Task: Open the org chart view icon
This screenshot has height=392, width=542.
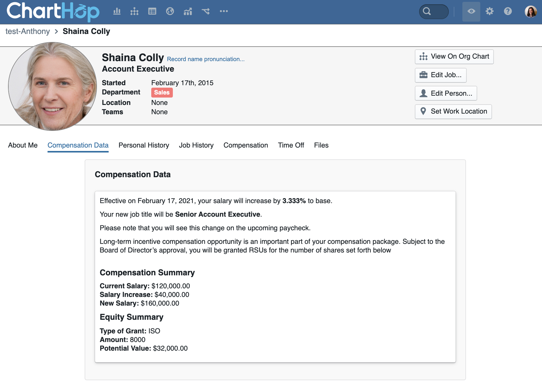Action: tap(134, 11)
